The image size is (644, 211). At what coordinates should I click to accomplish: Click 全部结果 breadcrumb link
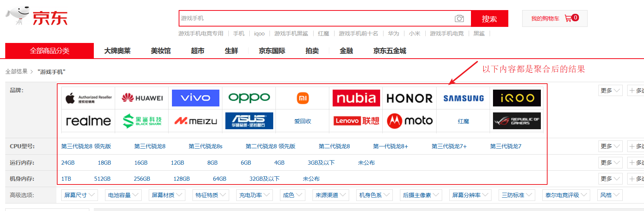pyautogui.click(x=16, y=71)
